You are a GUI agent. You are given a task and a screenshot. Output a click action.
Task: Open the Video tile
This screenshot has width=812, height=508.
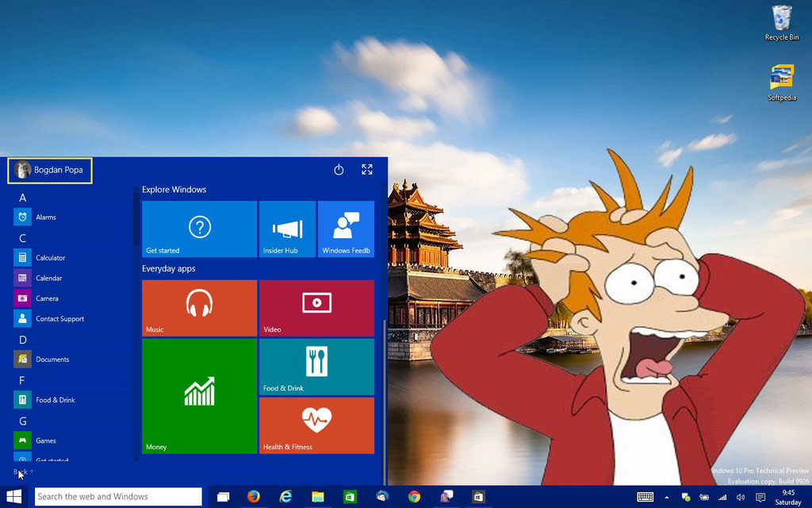point(317,308)
